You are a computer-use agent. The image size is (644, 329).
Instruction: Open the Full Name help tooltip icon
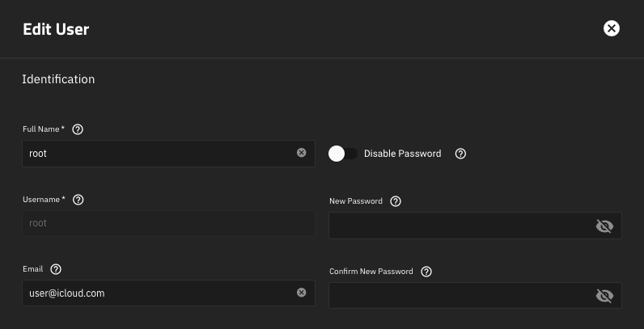click(78, 129)
